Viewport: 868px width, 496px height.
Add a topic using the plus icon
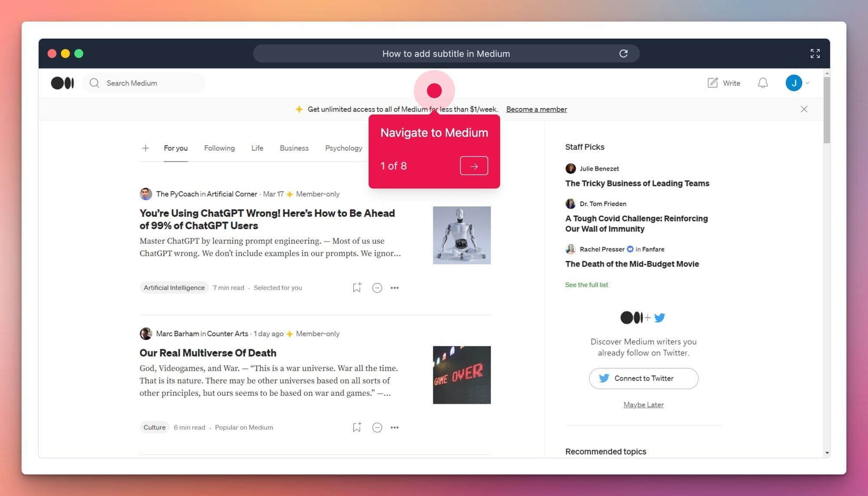[146, 148]
